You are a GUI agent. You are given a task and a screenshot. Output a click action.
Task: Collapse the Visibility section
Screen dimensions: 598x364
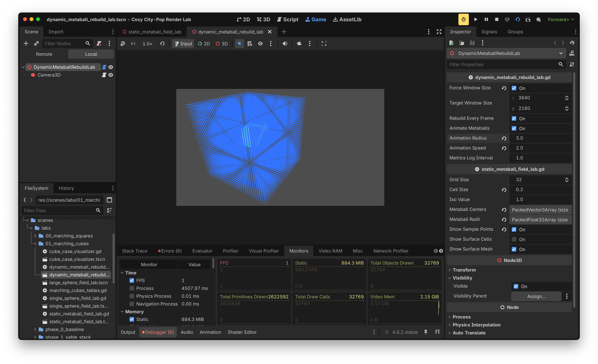pyautogui.click(x=462, y=278)
